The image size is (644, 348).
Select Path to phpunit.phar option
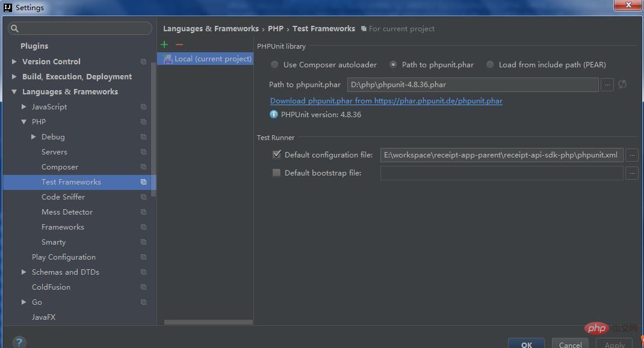(393, 64)
